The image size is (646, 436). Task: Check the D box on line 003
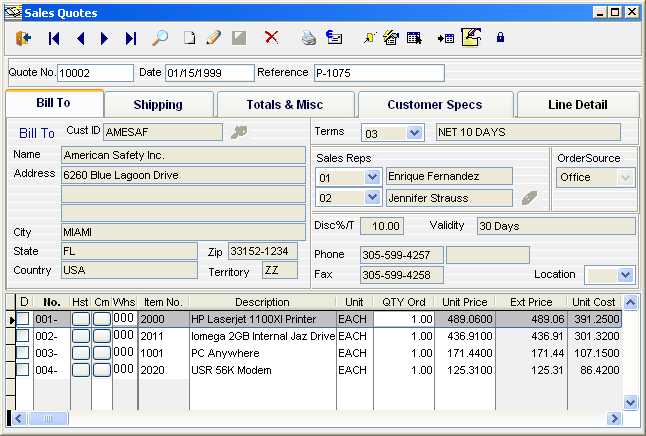pyautogui.click(x=23, y=353)
